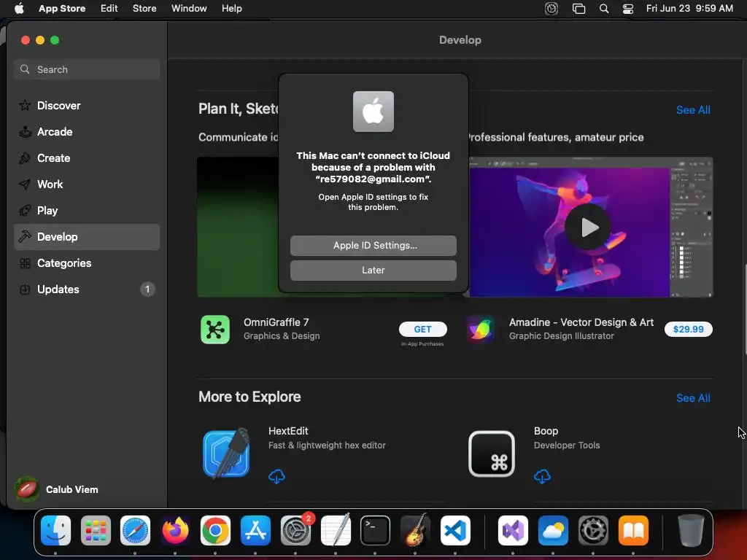Buy Amadine for $29.99
The image size is (747, 560).
pyautogui.click(x=688, y=329)
